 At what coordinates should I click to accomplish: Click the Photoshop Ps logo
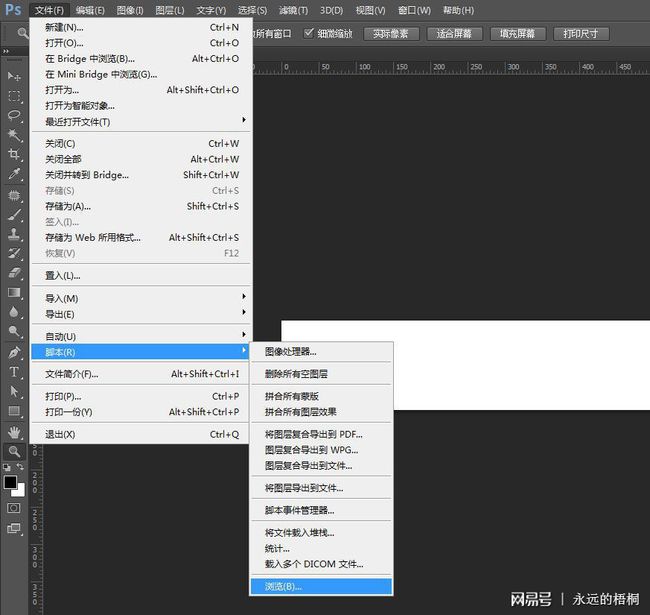(13, 9)
